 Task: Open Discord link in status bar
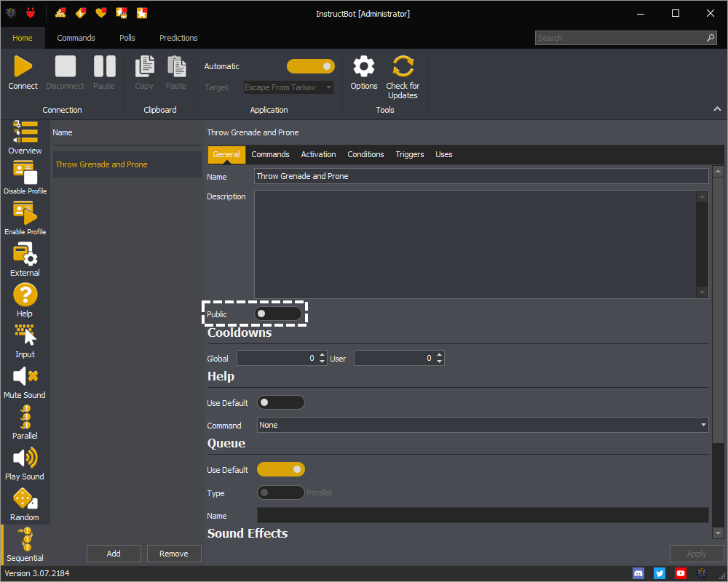coord(638,573)
